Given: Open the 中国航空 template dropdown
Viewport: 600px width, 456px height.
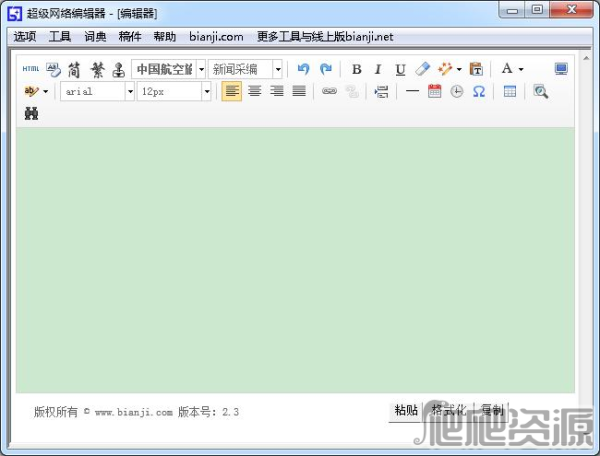Looking at the screenshot, I should click(201, 69).
